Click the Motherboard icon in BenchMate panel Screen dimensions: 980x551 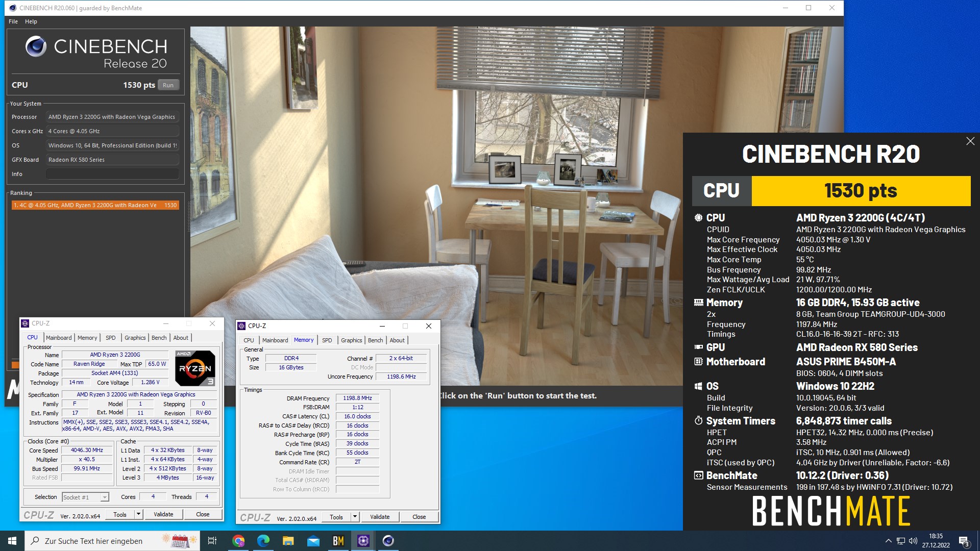698,362
